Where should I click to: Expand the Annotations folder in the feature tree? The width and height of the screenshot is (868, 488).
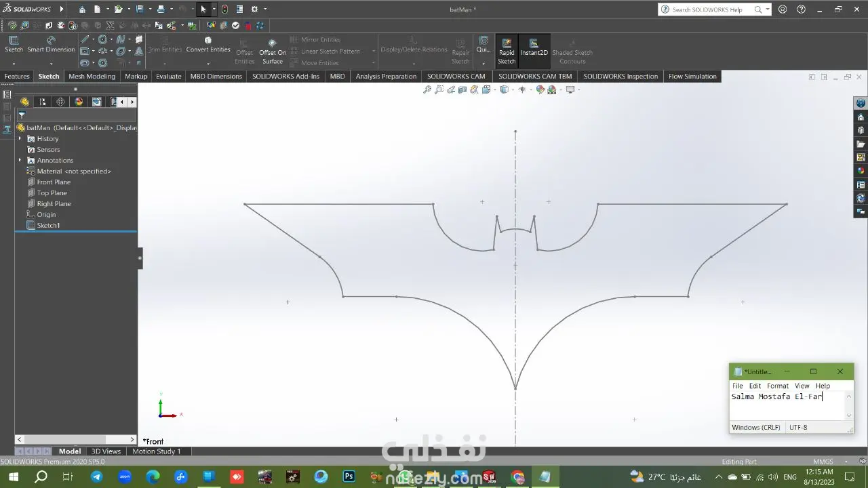pos(19,160)
